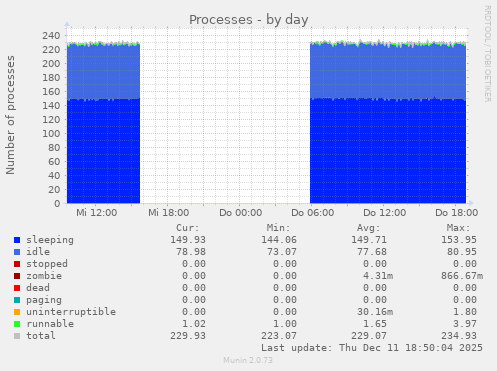Click idle current value 78.98
Image resolution: width=497 pixels, height=371 pixels.
(x=191, y=252)
